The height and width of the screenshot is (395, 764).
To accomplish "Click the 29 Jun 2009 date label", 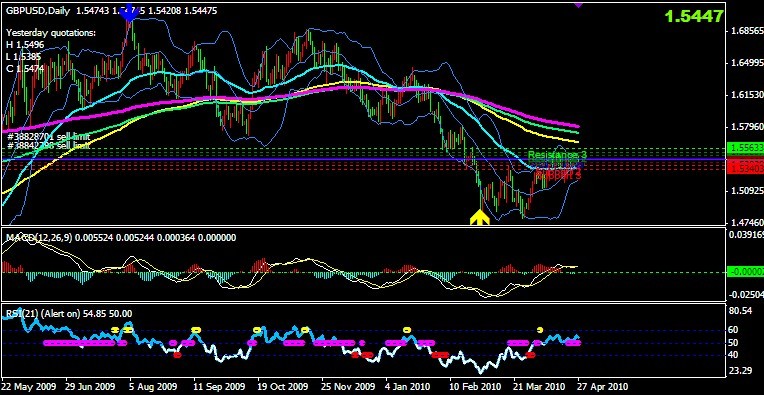I will pyautogui.click(x=91, y=386).
